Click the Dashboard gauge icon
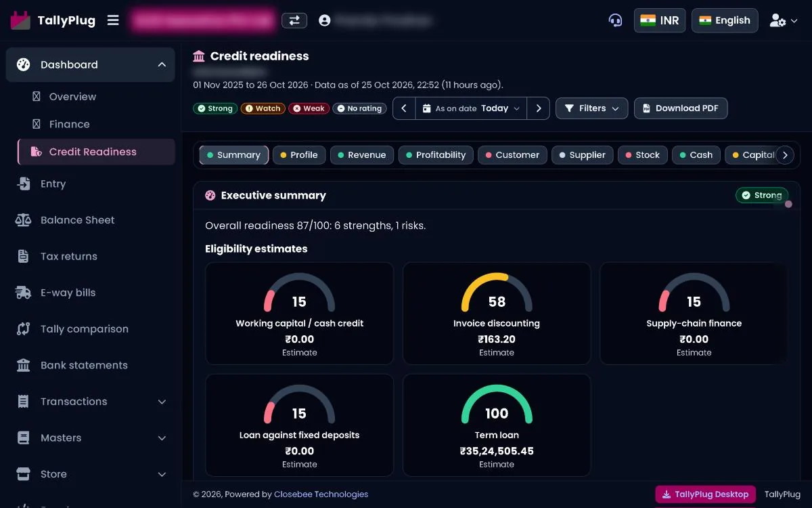This screenshot has height=508, width=812. tap(23, 65)
